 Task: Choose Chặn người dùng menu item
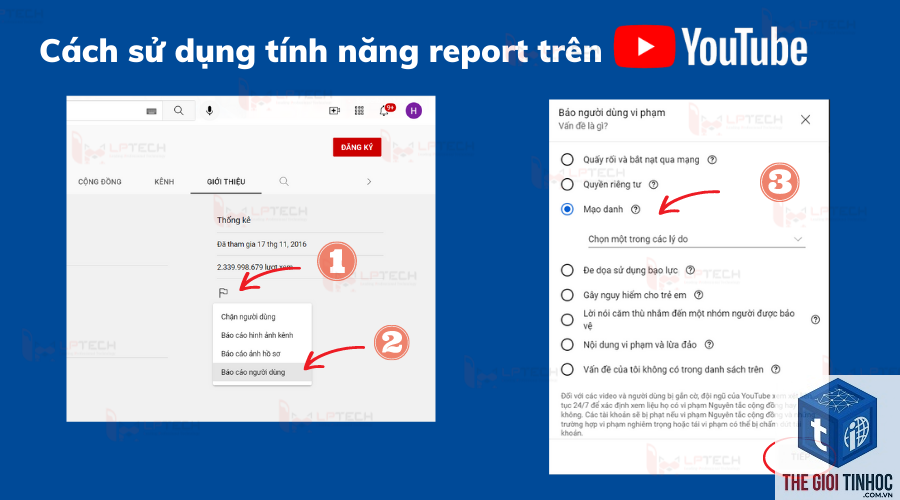[x=262, y=317]
